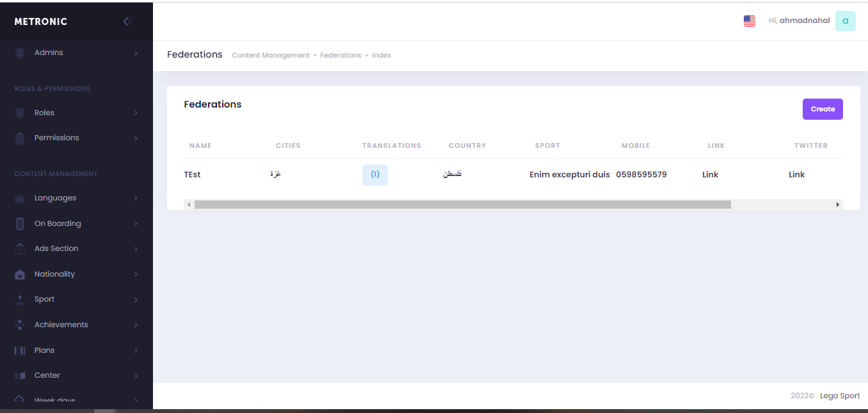Image resolution: width=868 pixels, height=413 pixels.
Task: Expand the Sport submenu arrow
Action: tap(136, 300)
